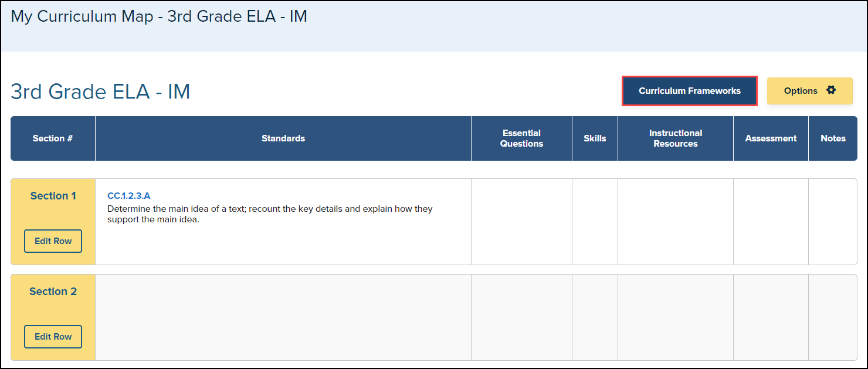Click the Essential Questions column header
This screenshot has width=868, height=369.
[521, 138]
